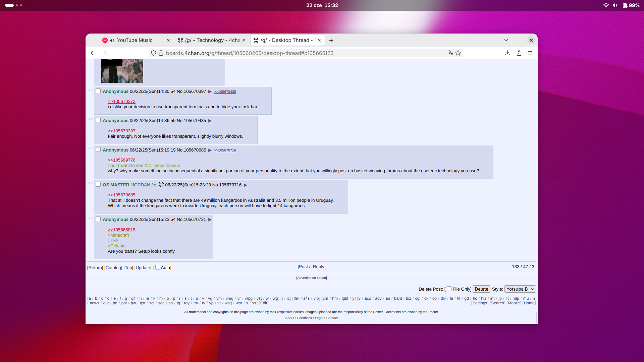
Task: Select the /g/ - Desktop Thread tab
Action: 288,40
